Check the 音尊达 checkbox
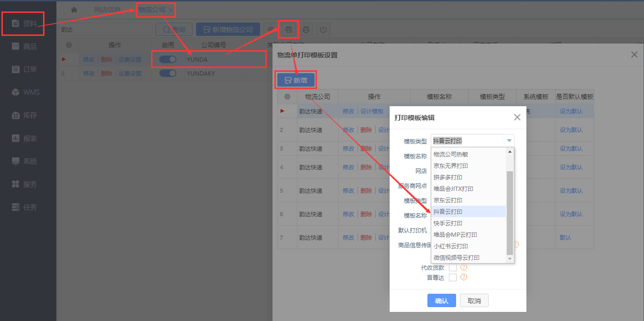This screenshot has width=644, height=321. click(x=453, y=277)
